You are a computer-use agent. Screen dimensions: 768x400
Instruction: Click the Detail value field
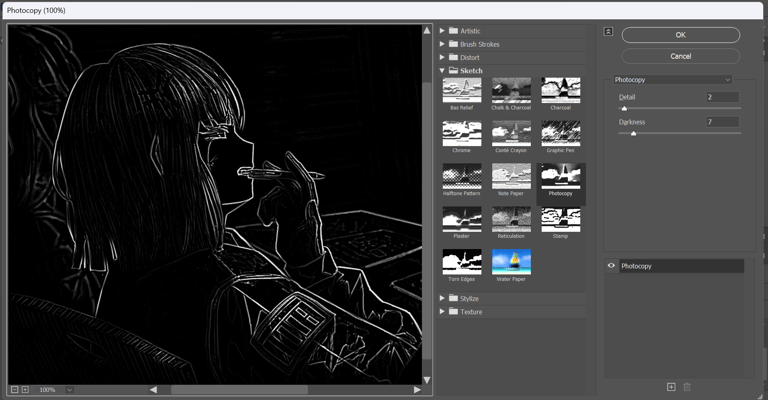point(722,97)
